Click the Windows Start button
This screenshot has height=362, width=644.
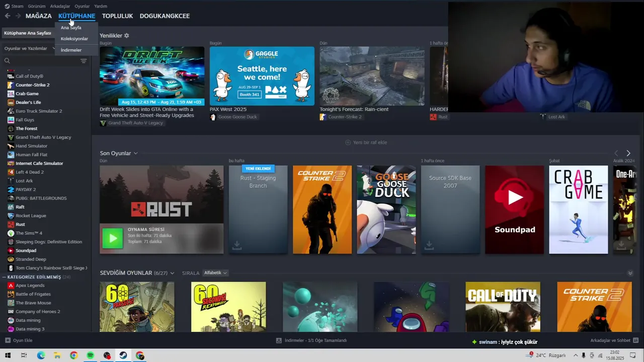(x=8, y=355)
